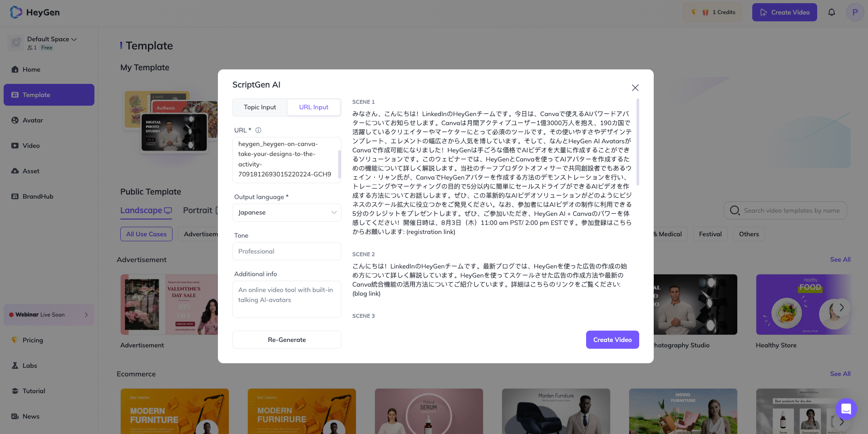
Task: Click the 1 Credits button
Action: pyautogui.click(x=713, y=12)
